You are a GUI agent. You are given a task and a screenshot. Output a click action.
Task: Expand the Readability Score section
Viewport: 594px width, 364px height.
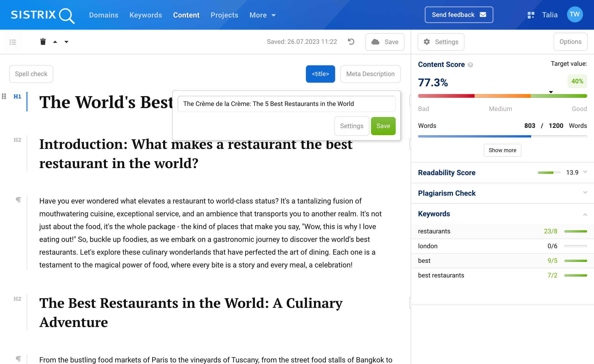tap(585, 172)
